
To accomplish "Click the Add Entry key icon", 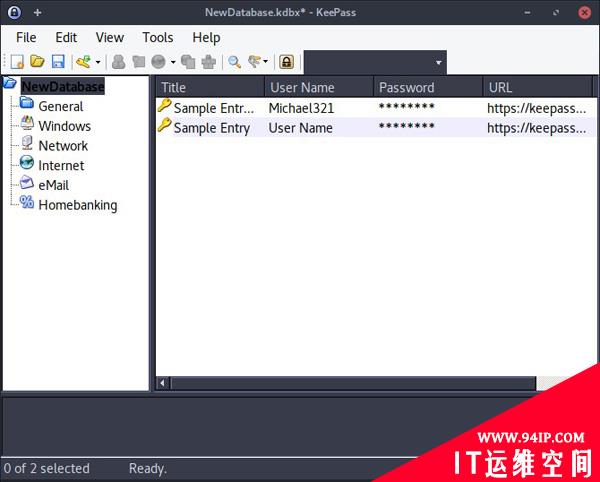I will click(83, 62).
